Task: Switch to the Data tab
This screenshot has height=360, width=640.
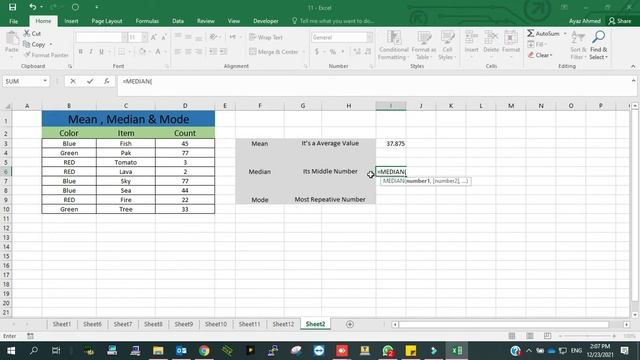Action: point(178,21)
